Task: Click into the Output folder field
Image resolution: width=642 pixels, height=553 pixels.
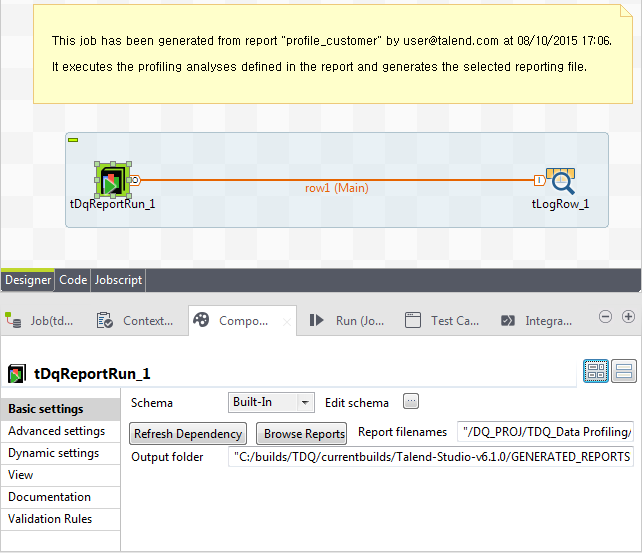Action: tap(431, 457)
